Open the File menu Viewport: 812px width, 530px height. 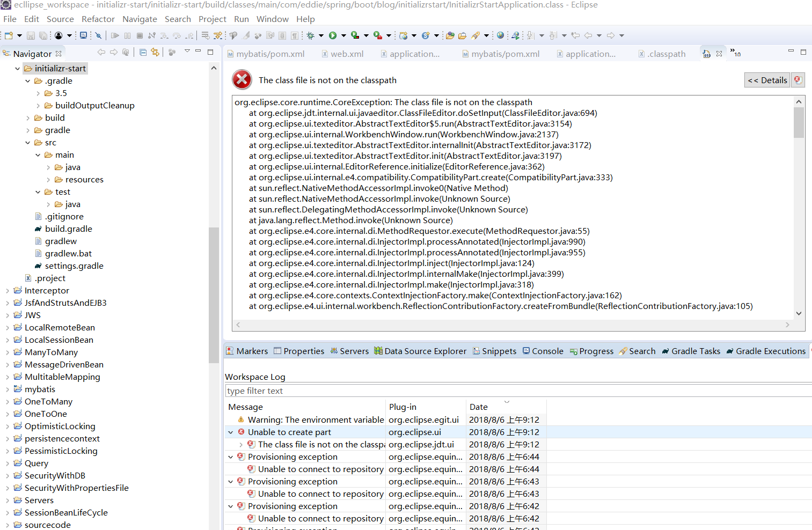point(10,19)
